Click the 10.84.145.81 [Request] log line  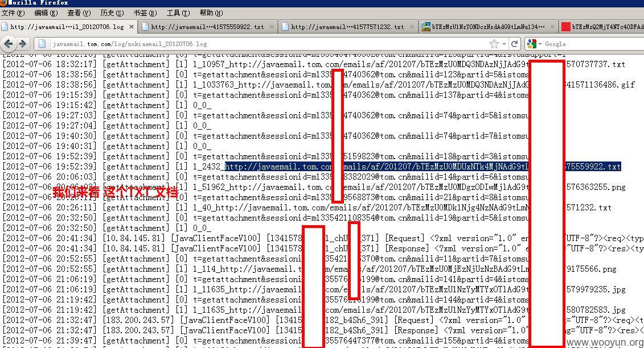point(323,238)
